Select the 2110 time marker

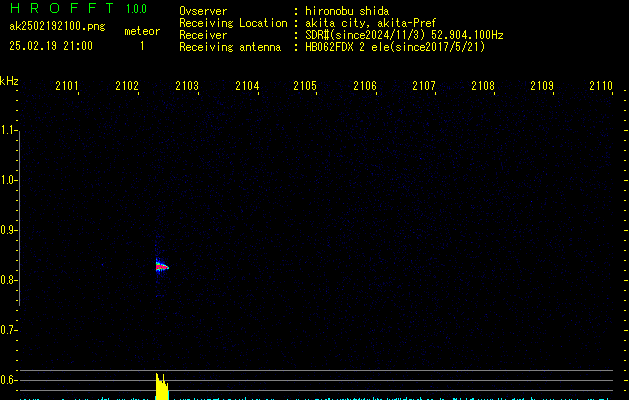coord(601,87)
